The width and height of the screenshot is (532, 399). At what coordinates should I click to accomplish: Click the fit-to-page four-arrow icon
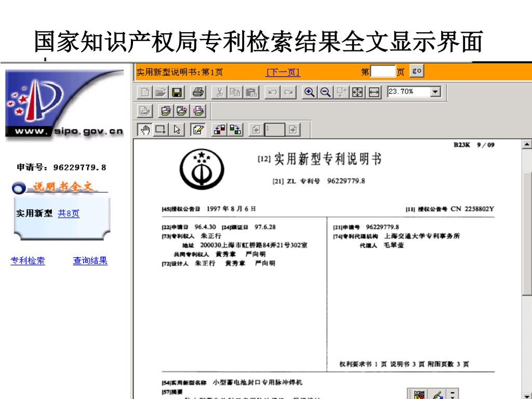click(x=357, y=92)
